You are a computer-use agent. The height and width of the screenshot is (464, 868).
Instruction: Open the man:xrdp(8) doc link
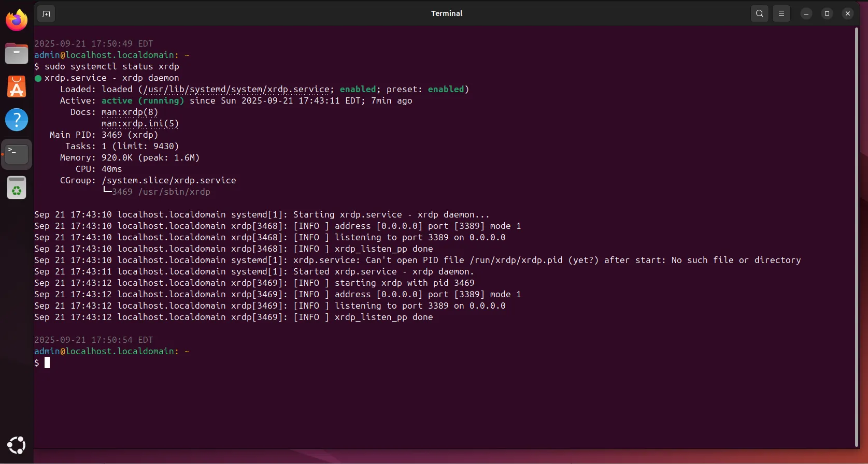pos(130,112)
